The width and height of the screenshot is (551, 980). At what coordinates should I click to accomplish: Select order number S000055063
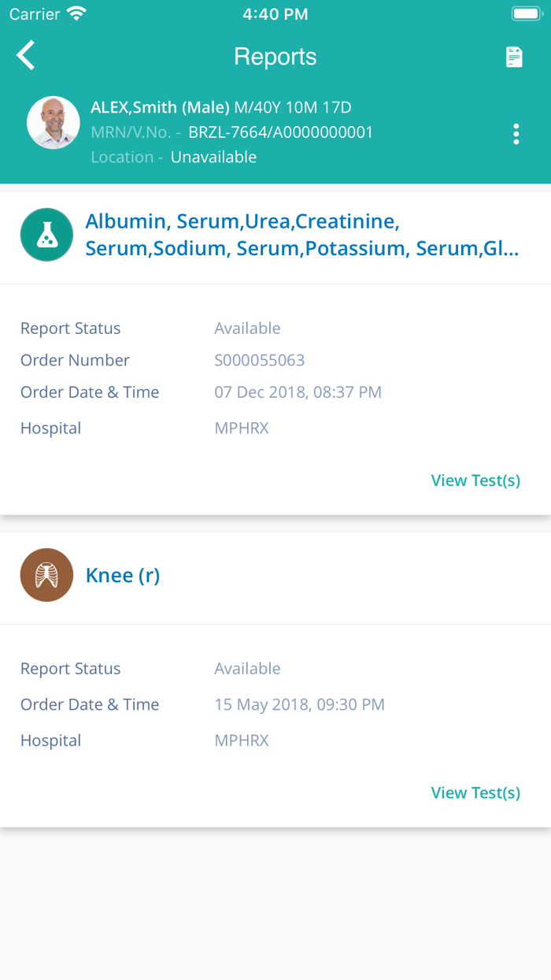pyautogui.click(x=259, y=360)
